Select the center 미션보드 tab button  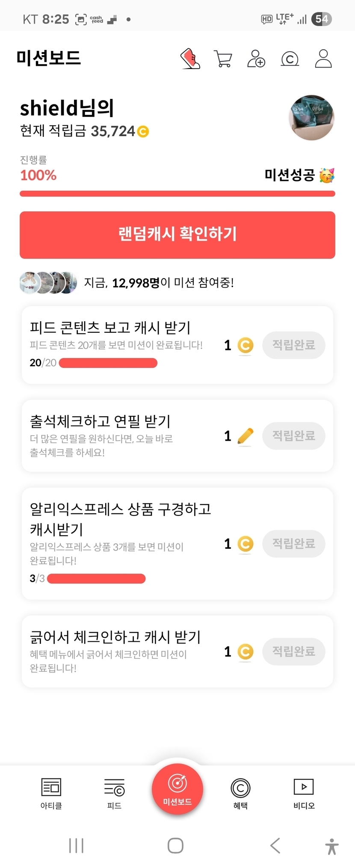point(177,789)
